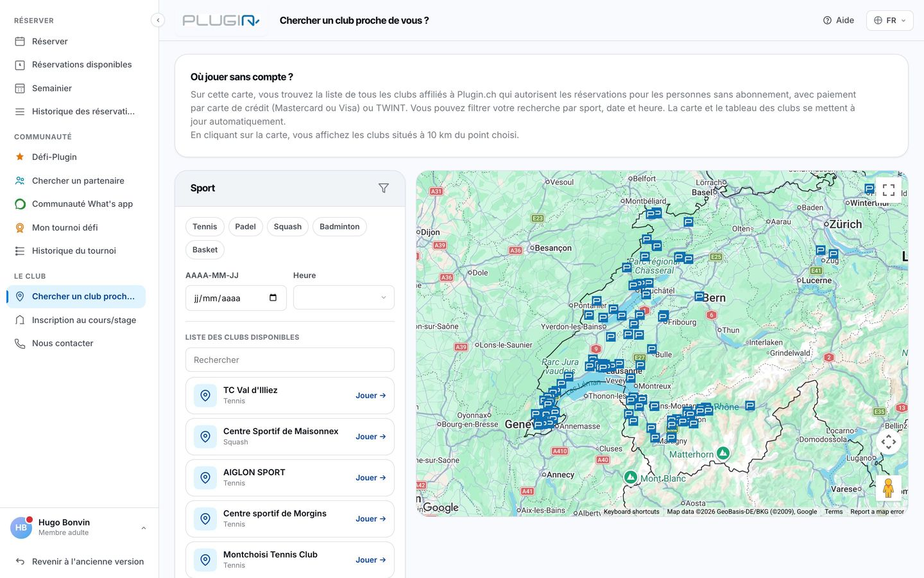
Task: Expand the Hugo Bonvin user menu
Action: [x=79, y=527]
